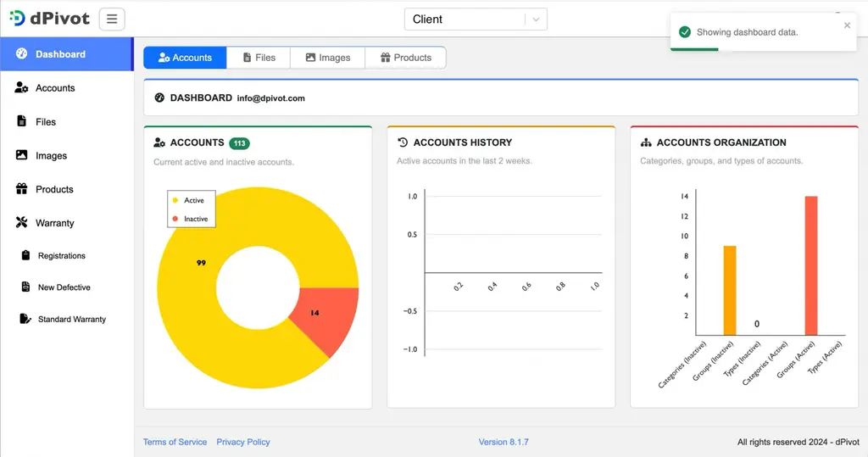Click the green success checkmark icon
The width and height of the screenshot is (868, 457).
pos(685,32)
